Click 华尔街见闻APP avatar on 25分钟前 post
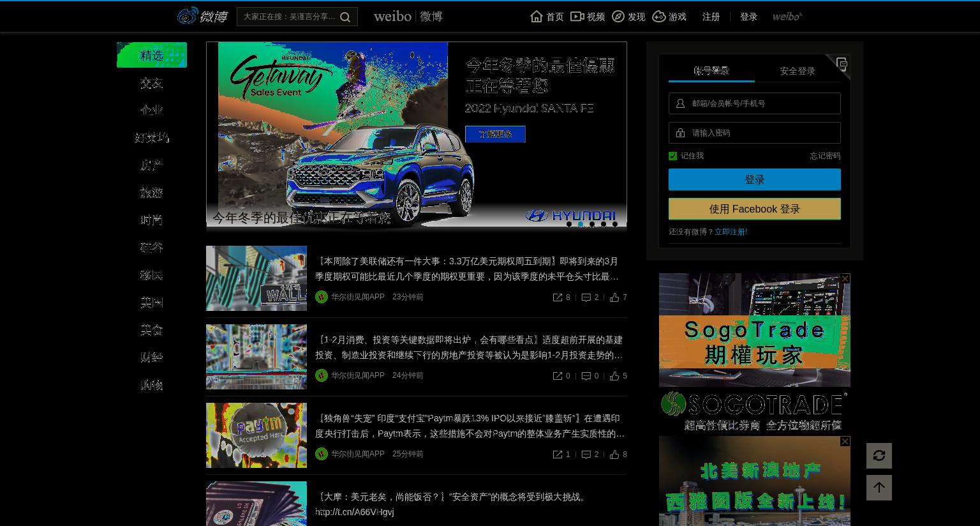This screenshot has width=980, height=526. pos(322,454)
